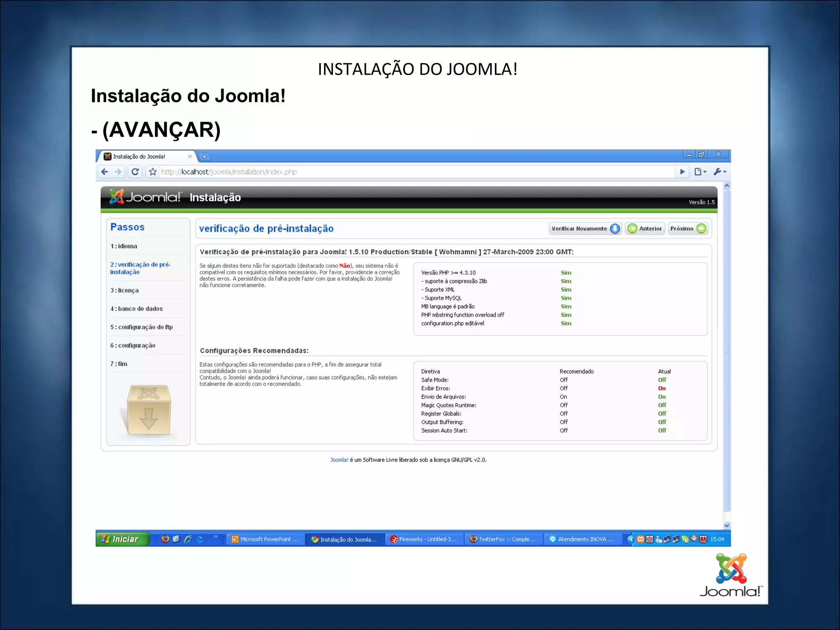
Task: Switch to Microsoft PowerPoint taskbar item
Action: pyautogui.click(x=266, y=539)
